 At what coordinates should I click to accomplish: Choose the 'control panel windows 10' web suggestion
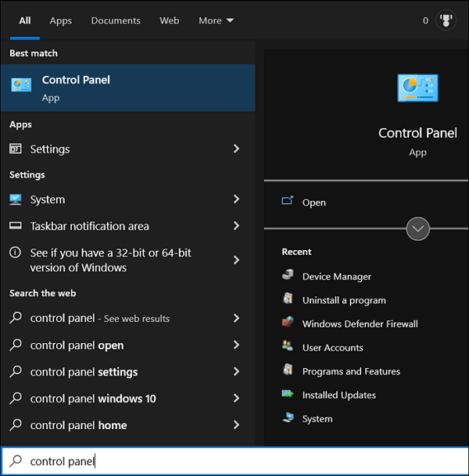coord(93,399)
